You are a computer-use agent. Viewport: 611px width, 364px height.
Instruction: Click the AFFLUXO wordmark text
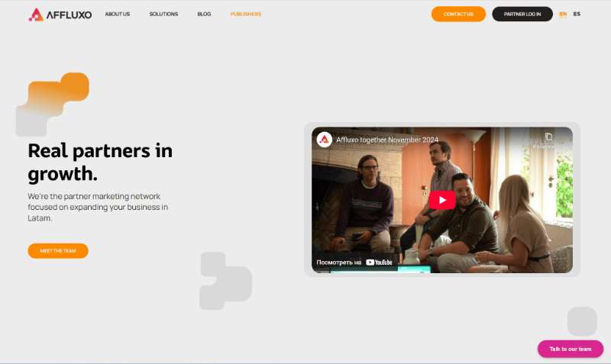click(x=69, y=14)
